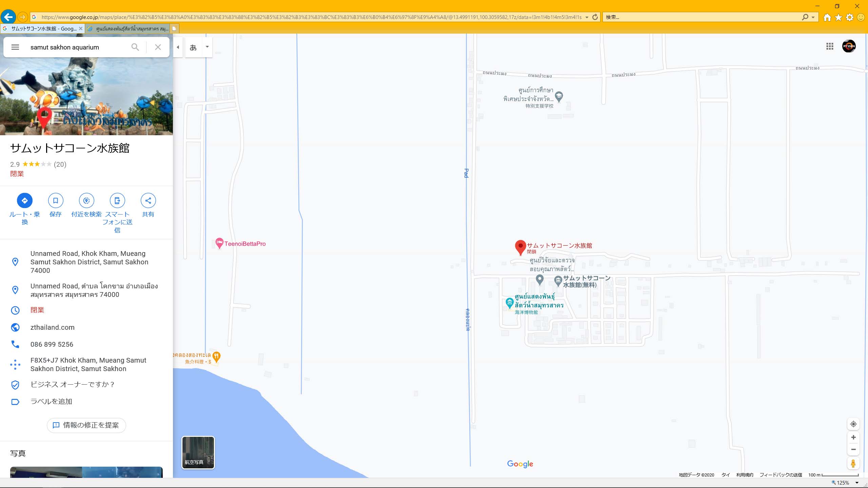
Task: Click 情報の修正を提案 button
Action: (86, 425)
